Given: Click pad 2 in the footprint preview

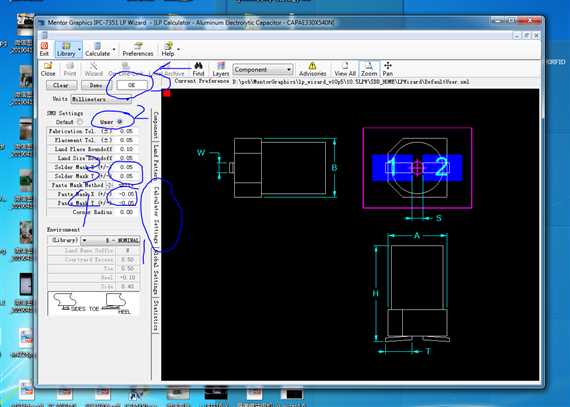Looking at the screenshot, I should pos(442,168).
